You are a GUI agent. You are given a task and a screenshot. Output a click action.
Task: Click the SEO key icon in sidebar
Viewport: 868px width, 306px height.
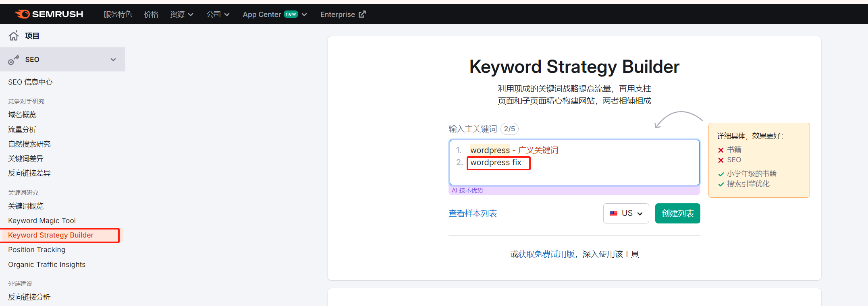[14, 60]
